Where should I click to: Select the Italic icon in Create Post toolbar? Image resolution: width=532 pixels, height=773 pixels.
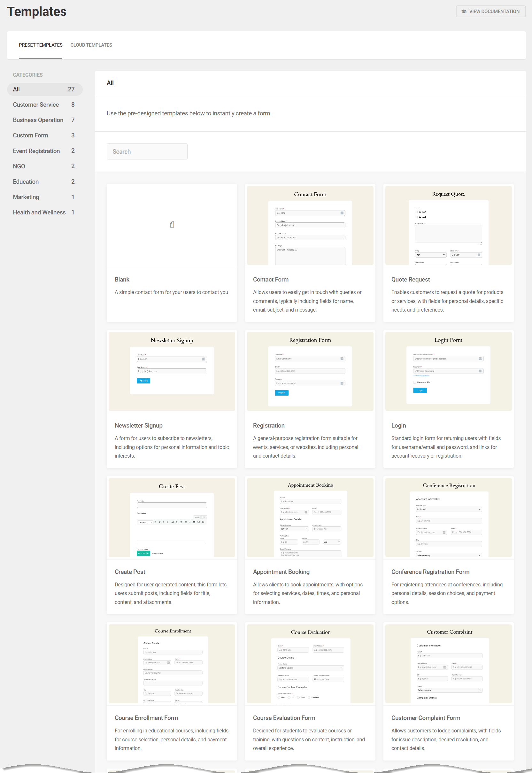pos(160,522)
